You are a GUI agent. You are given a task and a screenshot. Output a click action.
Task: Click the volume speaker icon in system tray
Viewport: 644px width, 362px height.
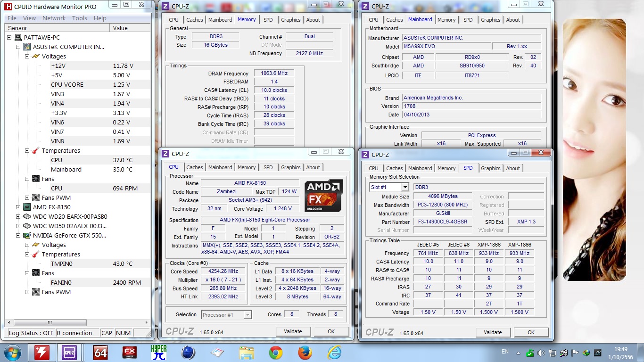[x=541, y=353]
